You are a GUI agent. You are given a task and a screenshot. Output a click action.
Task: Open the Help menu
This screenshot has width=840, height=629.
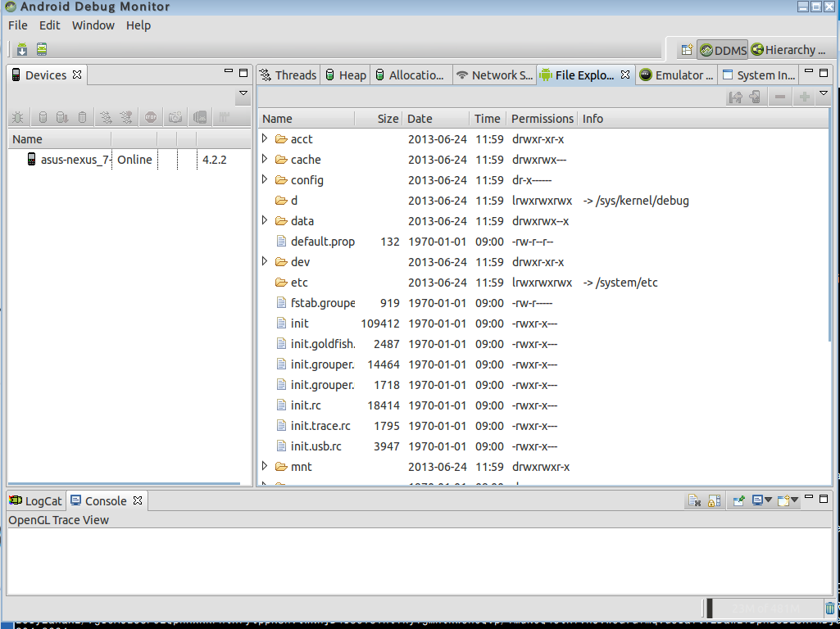[x=138, y=25]
